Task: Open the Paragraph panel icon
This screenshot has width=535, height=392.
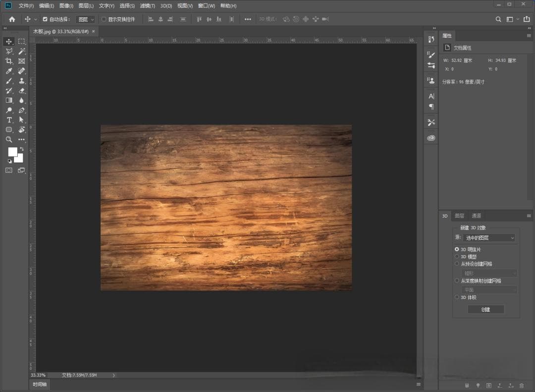Action: (431, 107)
